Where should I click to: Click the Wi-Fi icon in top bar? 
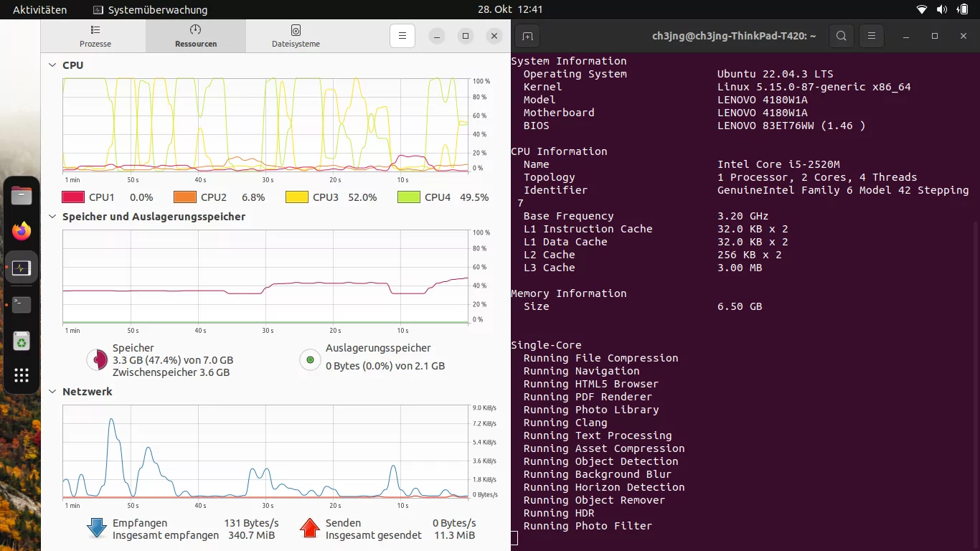(922, 10)
